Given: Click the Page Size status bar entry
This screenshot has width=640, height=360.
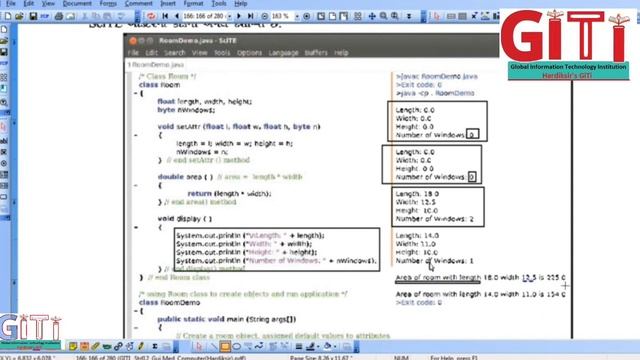Looking at the screenshot, I should [321, 358].
